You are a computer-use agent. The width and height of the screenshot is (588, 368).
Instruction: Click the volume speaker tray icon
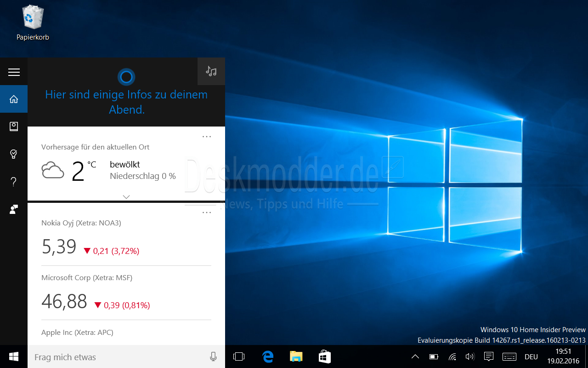[470, 356]
